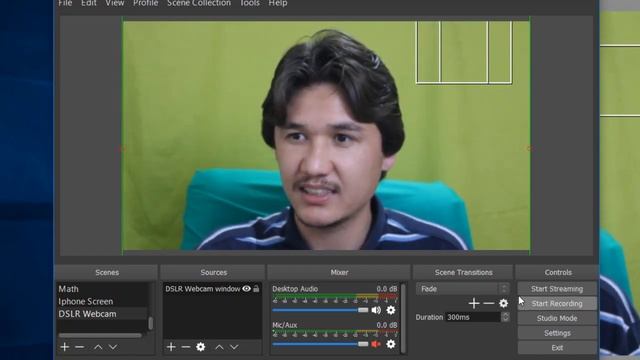Open transition properties gear icon
Screen dimensions: 640x360
[x=504, y=303]
